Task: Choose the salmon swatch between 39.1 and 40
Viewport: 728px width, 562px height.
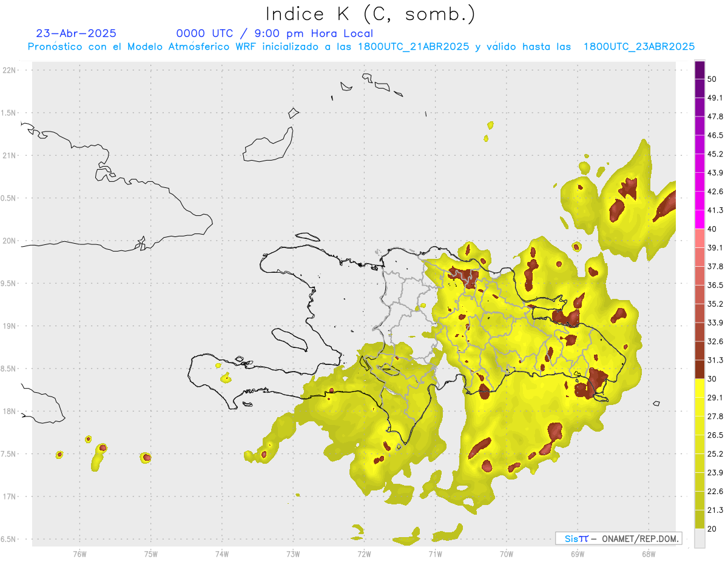Action: tap(699, 238)
